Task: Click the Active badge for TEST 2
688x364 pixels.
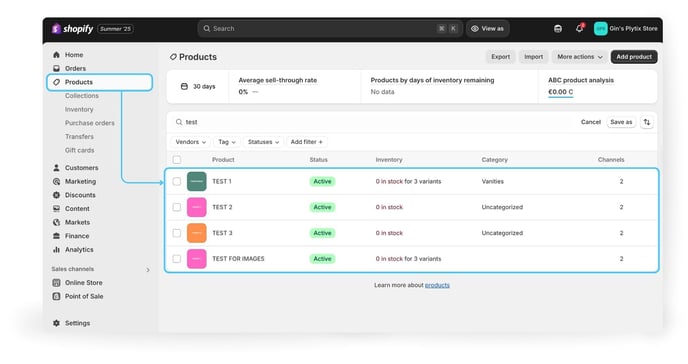Action: [322, 207]
